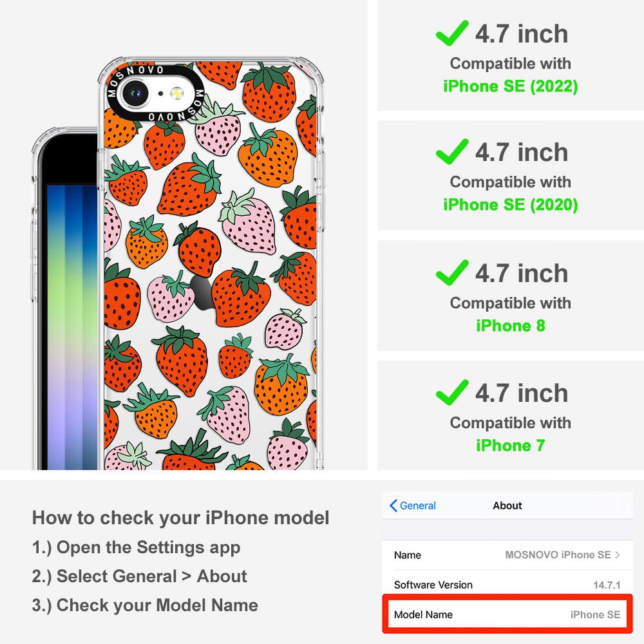This screenshot has height=644, width=644.
Task: Click the rear camera lens on the case
Action: point(135,93)
